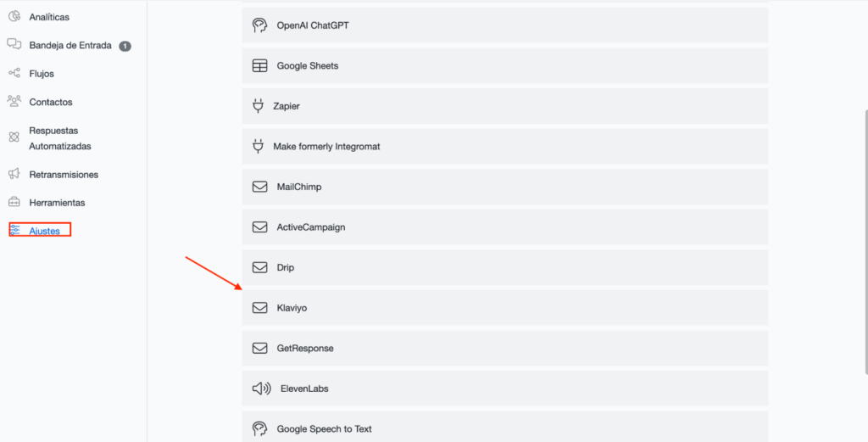Open the Klaviyo integration row

[504, 308]
